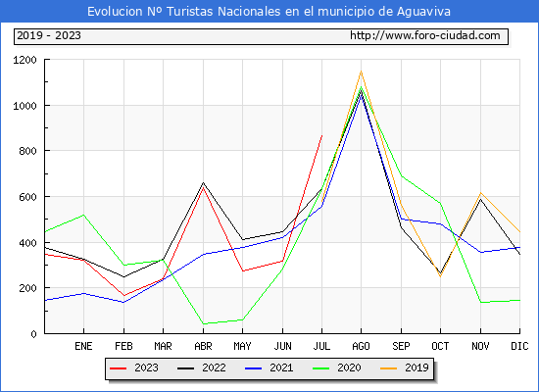Click the SEP month axis label
The image size is (539, 392).
[x=401, y=346]
